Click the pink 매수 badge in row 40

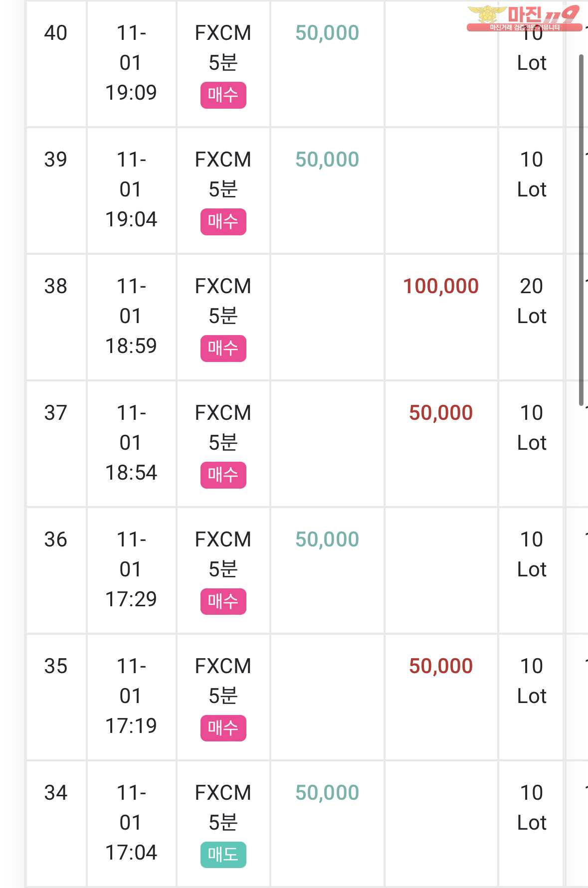223,95
